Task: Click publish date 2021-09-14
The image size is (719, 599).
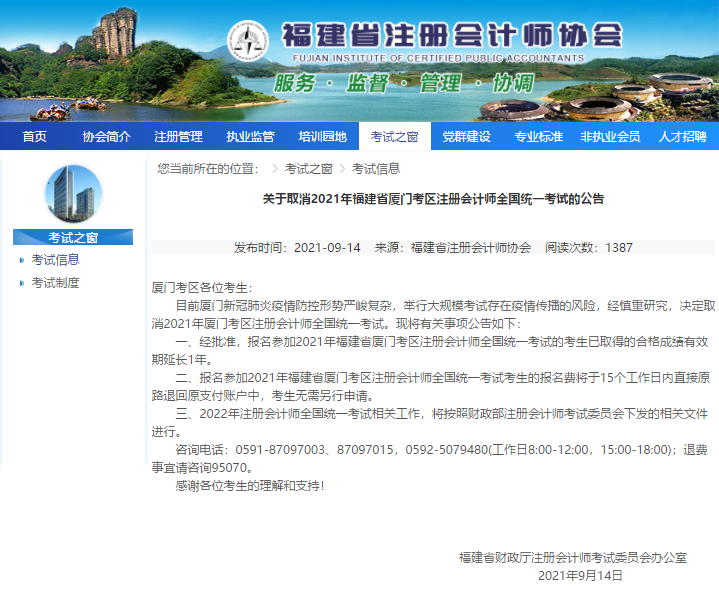Action: tap(327, 248)
